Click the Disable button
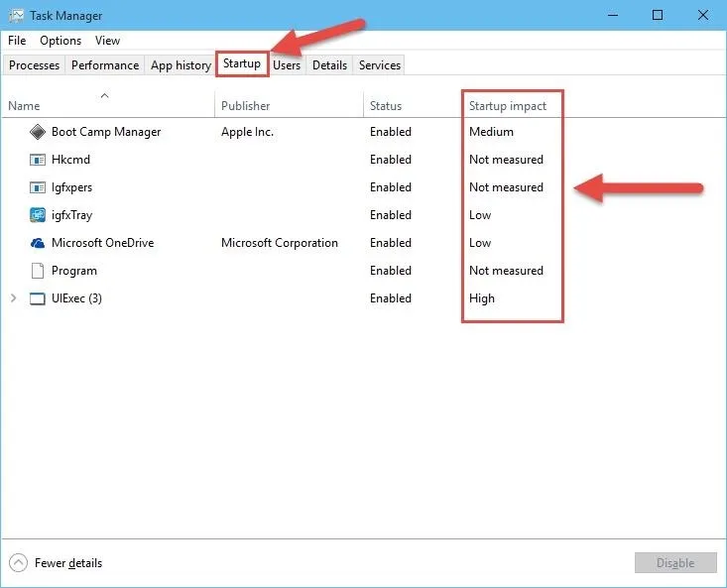The width and height of the screenshot is (727, 588). click(675, 563)
